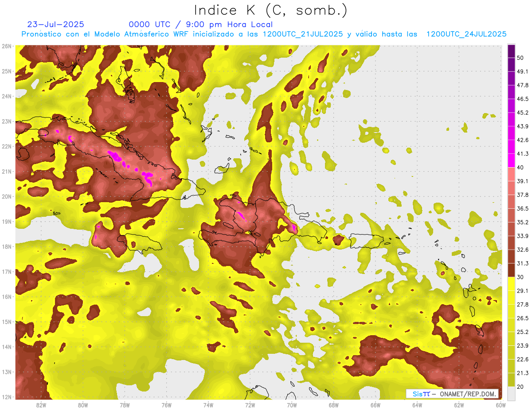Click the 35.2 value on the color scale
532x411 pixels.
[523, 222]
